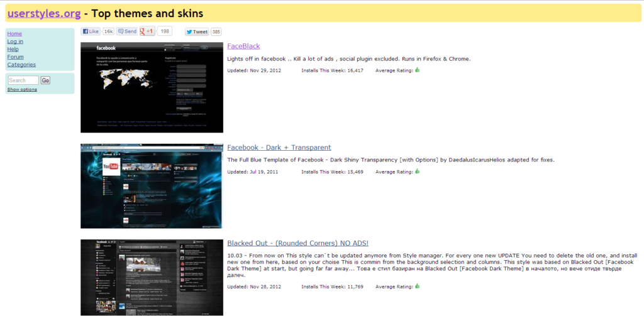Click 'Installs This Week: 15,469' text

pyautogui.click(x=332, y=172)
